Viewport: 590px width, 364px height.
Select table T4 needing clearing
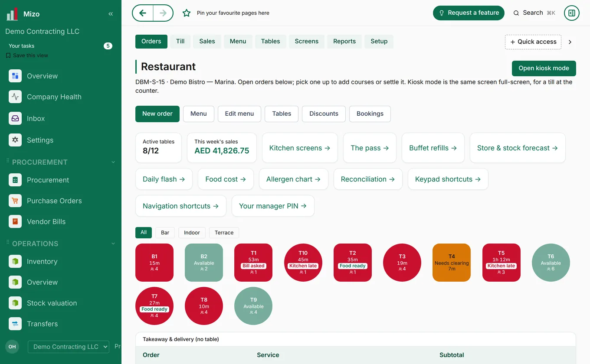coord(452,263)
